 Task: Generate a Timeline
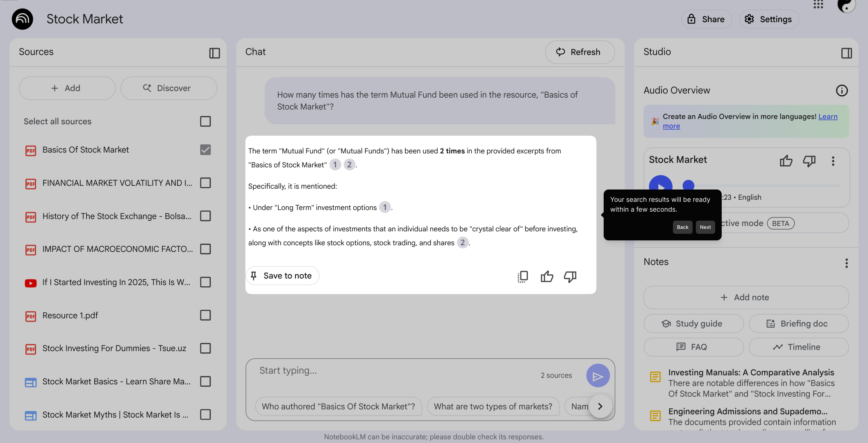click(798, 347)
